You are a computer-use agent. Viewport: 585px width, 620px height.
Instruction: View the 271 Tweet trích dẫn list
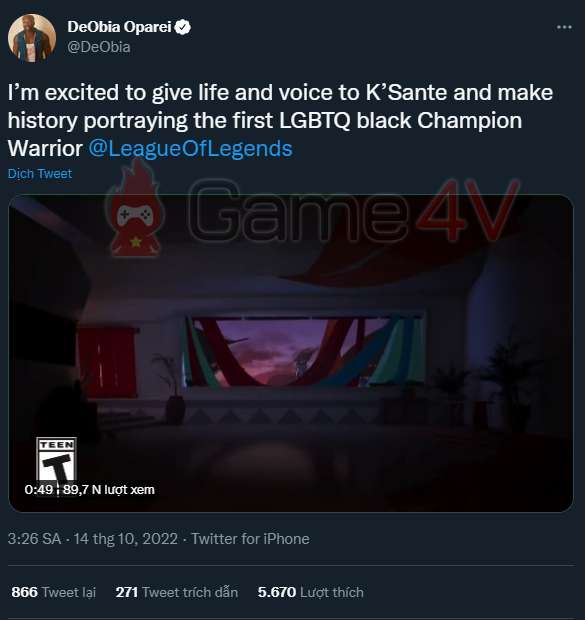click(x=177, y=592)
